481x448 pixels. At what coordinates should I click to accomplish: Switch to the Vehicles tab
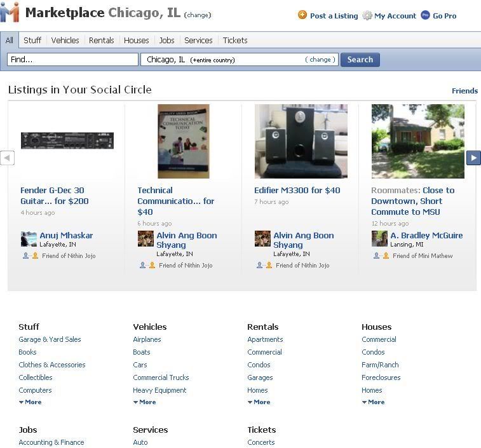tap(65, 40)
